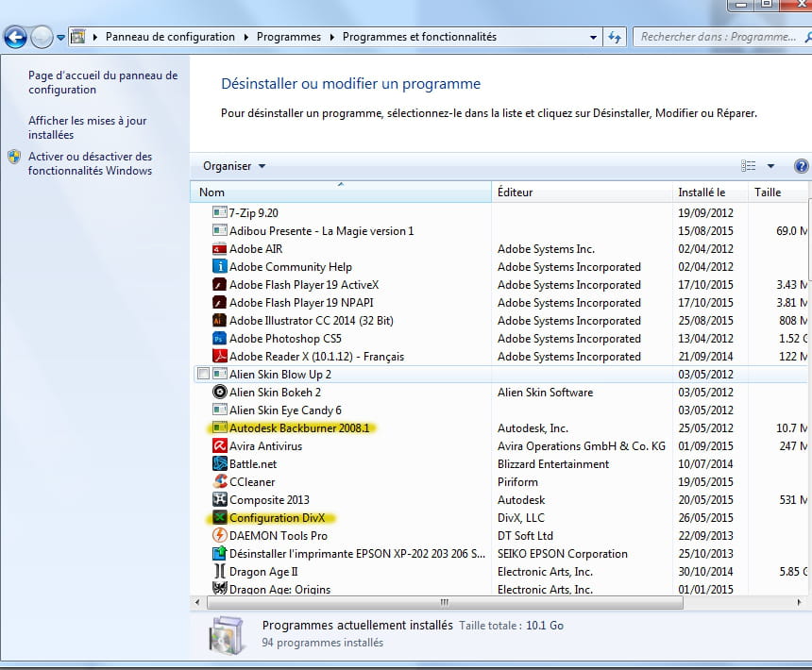This screenshot has width=812, height=670.
Task: Click the Adobe Illustrator CC 2014 icon
Action: pos(220,320)
